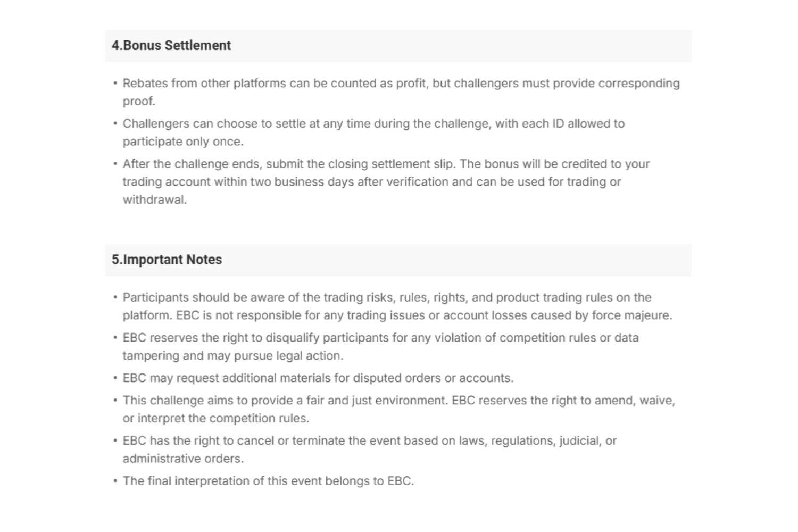Viewport: 798px width, 532px height.
Task: Click the 'or interpret the competition rules.' line
Action: 215,419
